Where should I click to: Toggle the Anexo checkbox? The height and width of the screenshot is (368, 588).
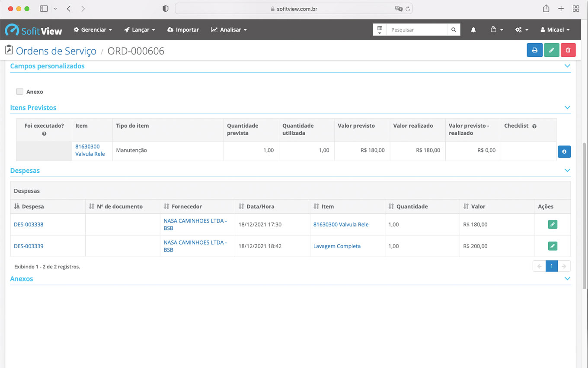[20, 91]
